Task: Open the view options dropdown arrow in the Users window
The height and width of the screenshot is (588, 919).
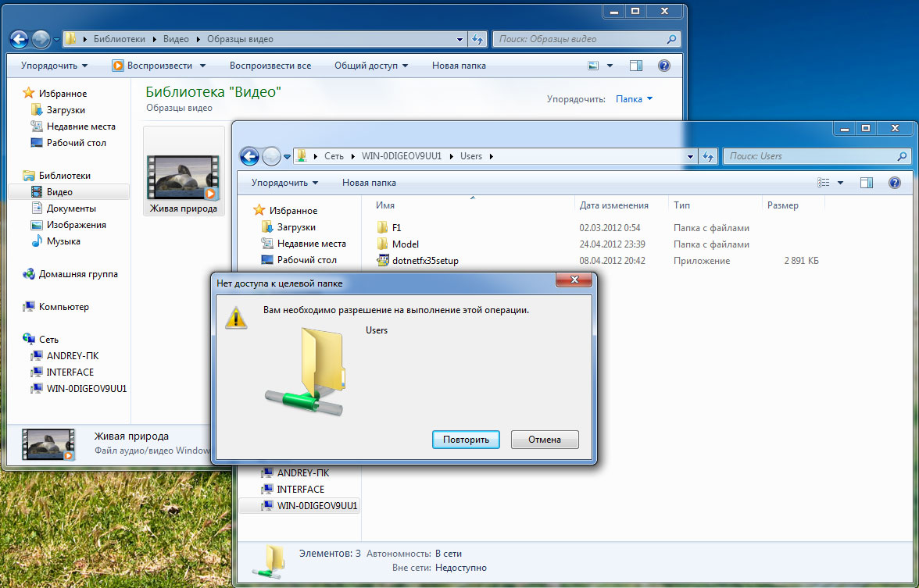Action: [x=841, y=183]
